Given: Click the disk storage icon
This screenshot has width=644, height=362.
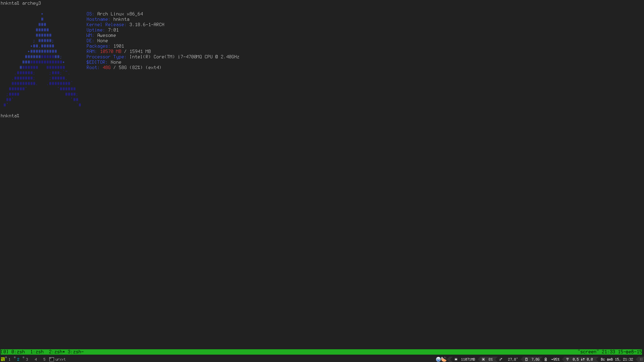Looking at the screenshot, I should click(x=526, y=359).
